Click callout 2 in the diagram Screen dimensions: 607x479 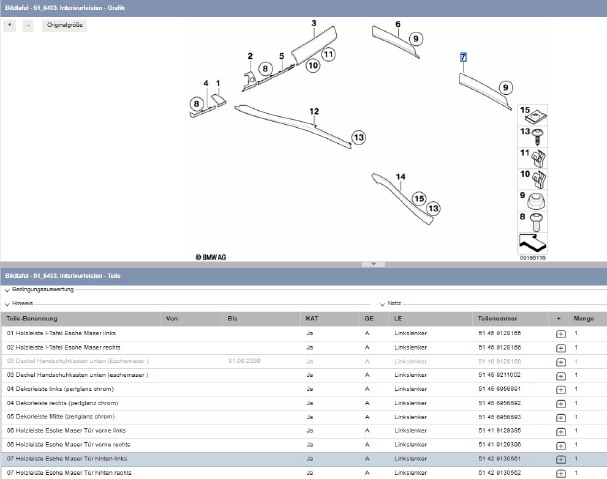pos(250,56)
